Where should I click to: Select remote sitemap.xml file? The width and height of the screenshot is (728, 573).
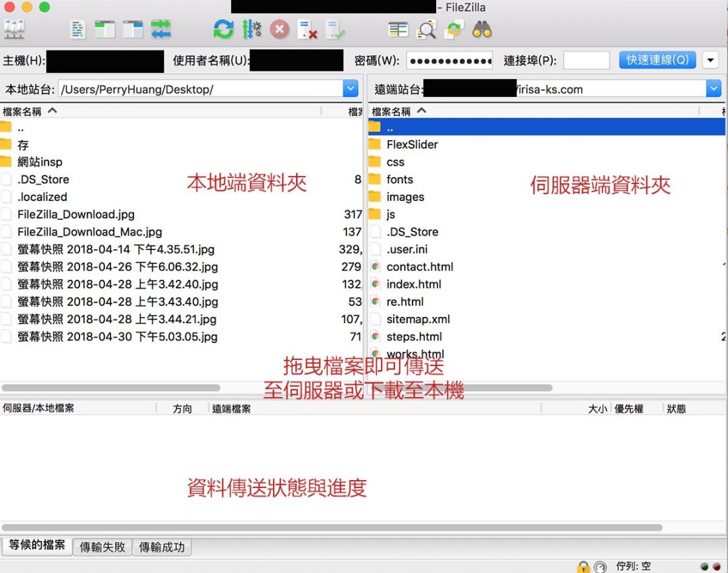coord(547,319)
